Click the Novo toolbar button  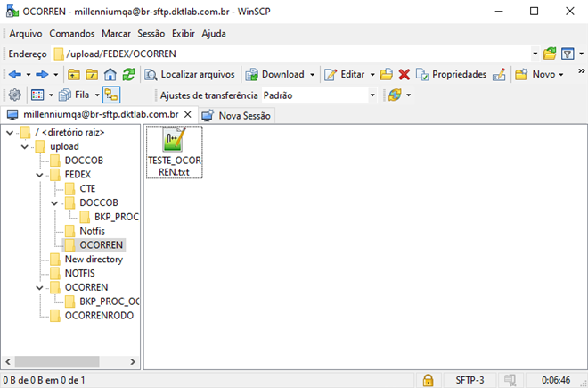tap(535, 74)
